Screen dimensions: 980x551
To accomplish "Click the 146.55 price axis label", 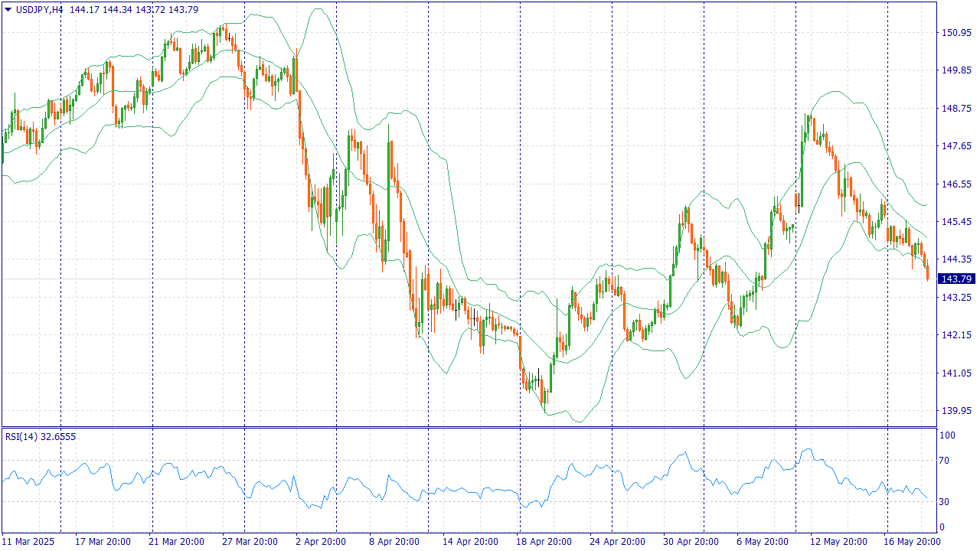I will 956,184.
